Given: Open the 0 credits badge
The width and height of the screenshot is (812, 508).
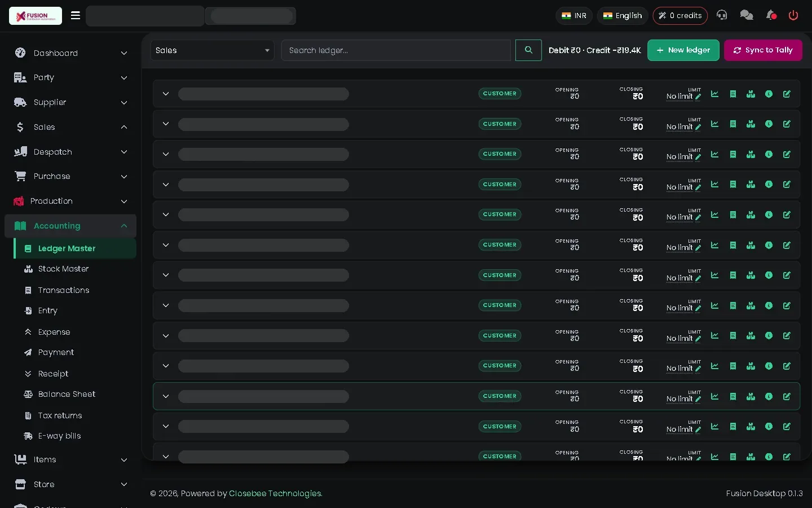Looking at the screenshot, I should pyautogui.click(x=680, y=16).
